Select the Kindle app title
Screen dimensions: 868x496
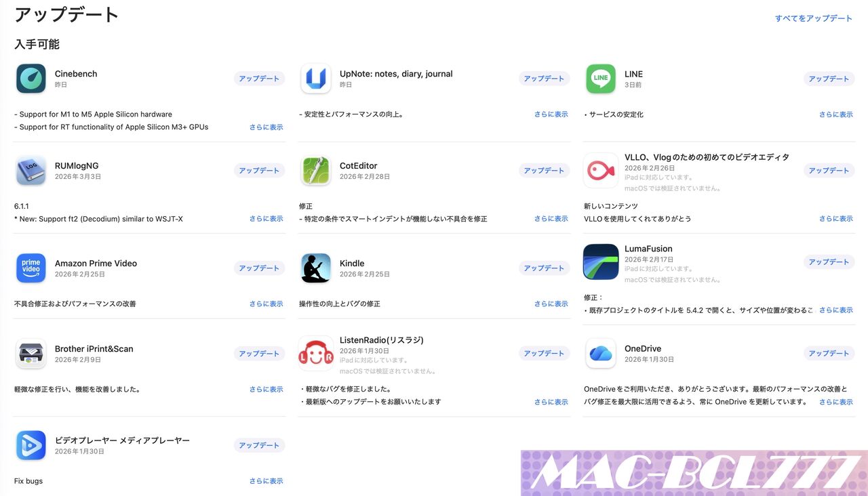point(352,264)
